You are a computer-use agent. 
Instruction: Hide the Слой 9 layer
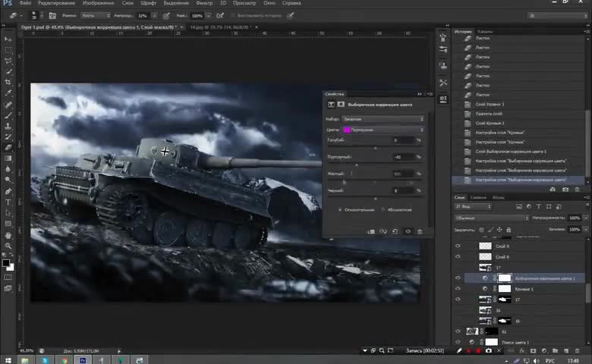click(x=457, y=246)
